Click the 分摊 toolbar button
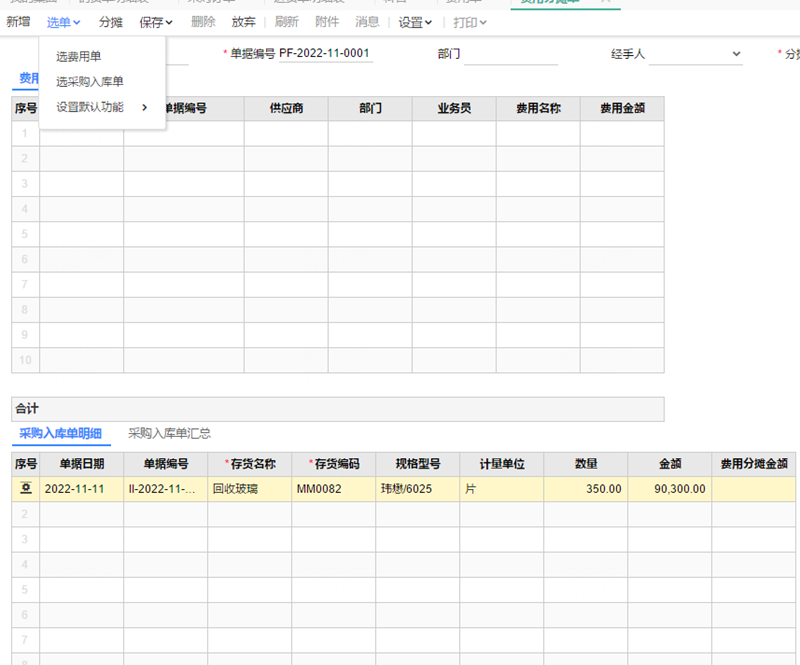The height and width of the screenshot is (665, 800). click(x=112, y=22)
